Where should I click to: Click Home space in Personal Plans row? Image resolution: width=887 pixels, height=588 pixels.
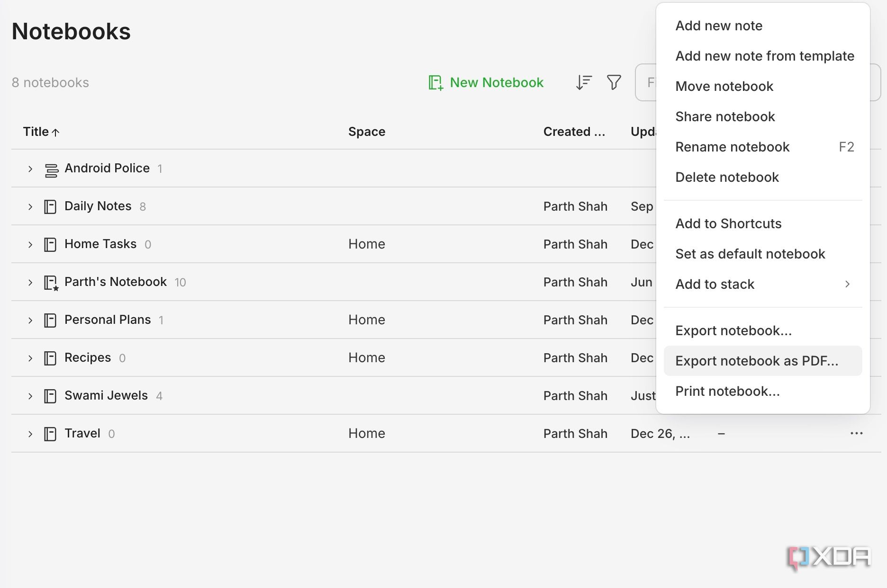(x=367, y=320)
